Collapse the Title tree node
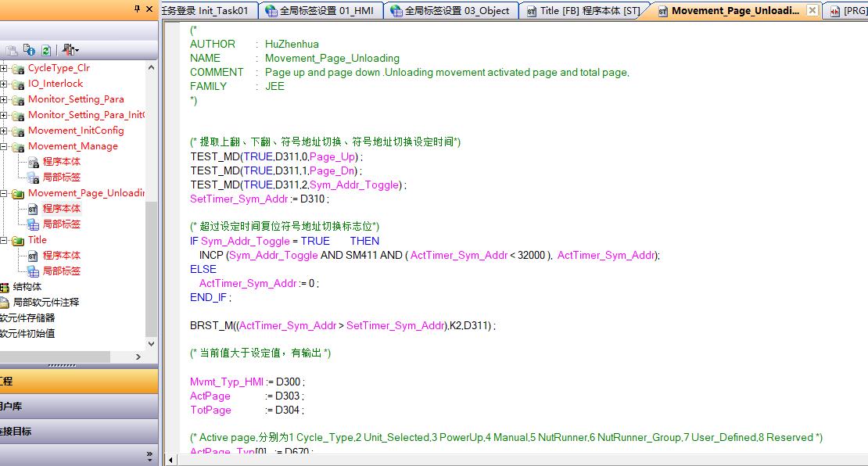The height and width of the screenshot is (466, 868). coord(4,240)
